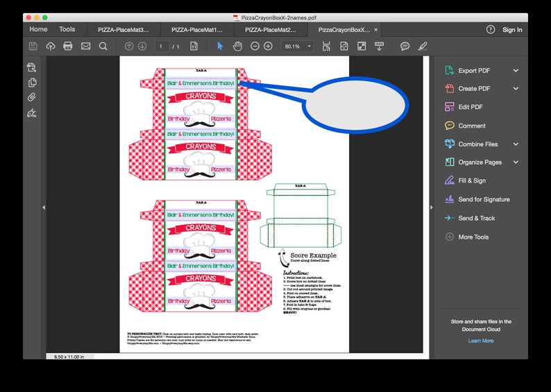Screen dimensions: 551x392
Task: Toggle read mode keyboard icon
Action: point(379,46)
